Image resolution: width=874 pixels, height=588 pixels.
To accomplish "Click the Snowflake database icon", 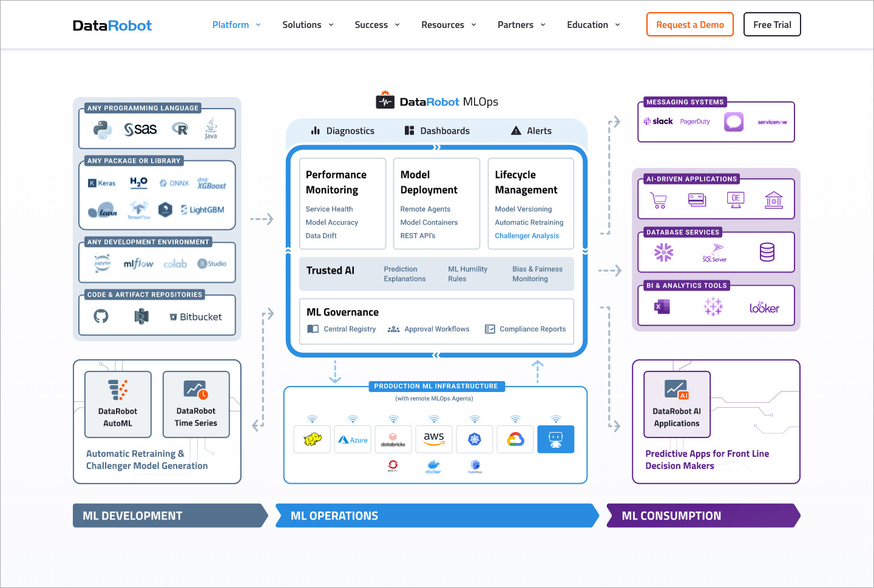I will click(x=664, y=252).
